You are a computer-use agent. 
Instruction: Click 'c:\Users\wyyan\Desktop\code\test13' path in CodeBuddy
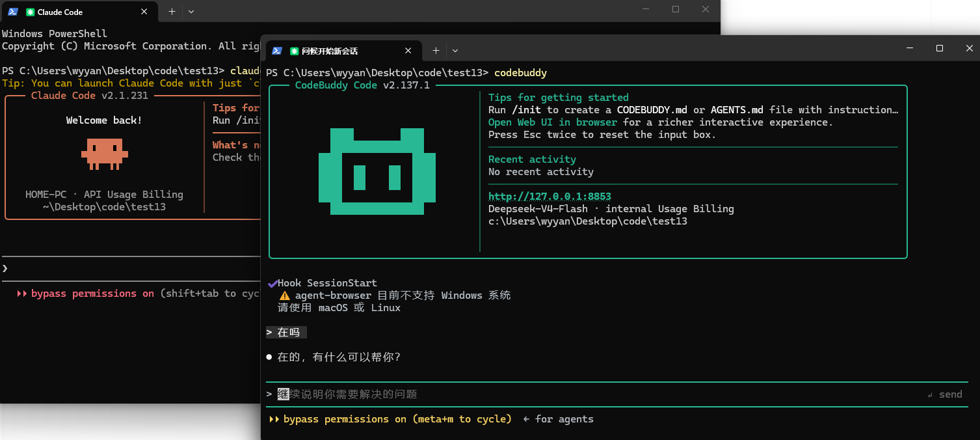(x=588, y=221)
